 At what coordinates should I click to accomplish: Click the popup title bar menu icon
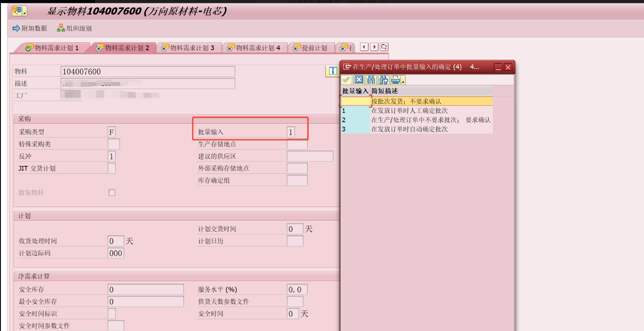click(347, 67)
